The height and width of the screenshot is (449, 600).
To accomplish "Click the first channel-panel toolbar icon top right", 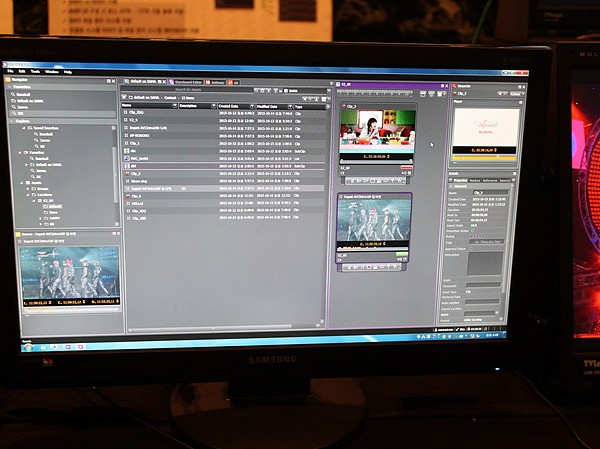I will [x=423, y=94].
